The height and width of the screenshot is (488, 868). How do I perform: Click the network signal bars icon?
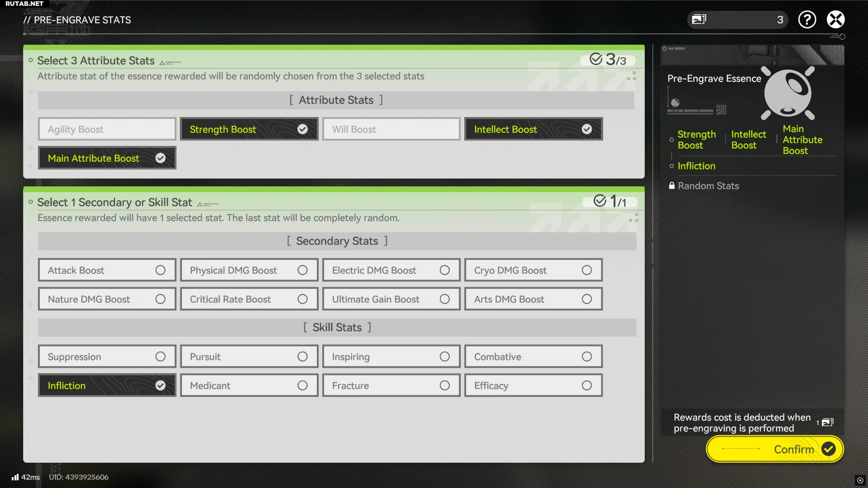(x=15, y=477)
